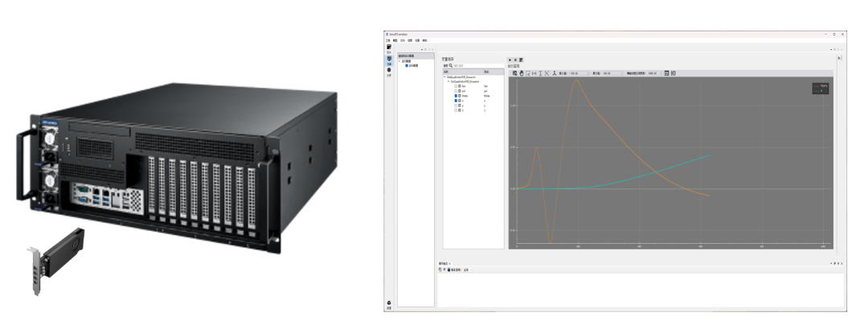Open settings with the gear icon at the sidebar bottom
This screenshot has width=868, height=321.
(389, 302)
